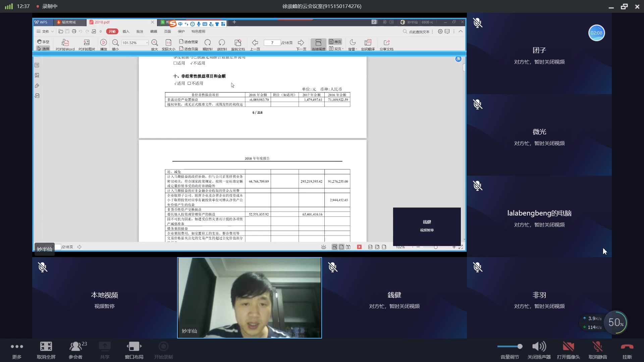Switch to 单页 single page view
Screen dimensions: 644x362
coord(335,42)
